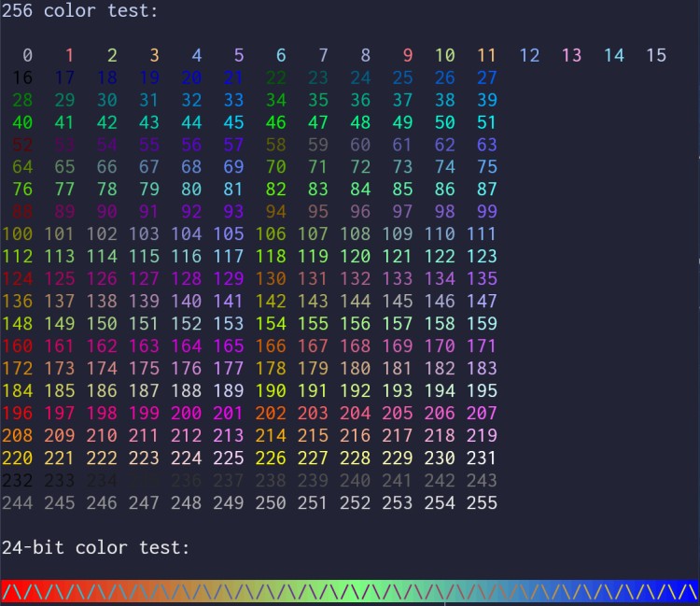Click the light blue number 39
The height and width of the screenshot is (606, 700).
coord(486,100)
